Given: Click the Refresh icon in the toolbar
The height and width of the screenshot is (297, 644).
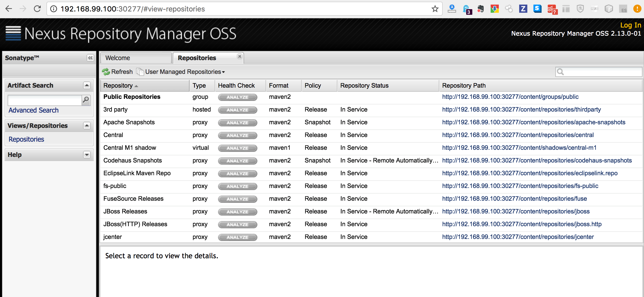Looking at the screenshot, I should coord(106,72).
